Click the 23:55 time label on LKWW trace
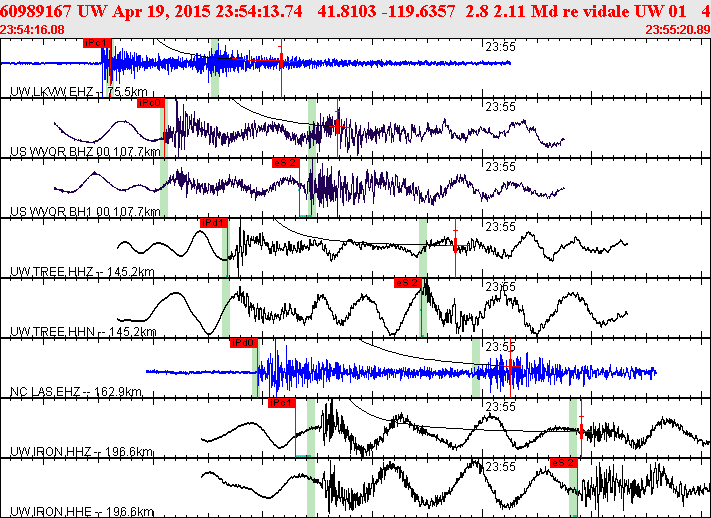The height and width of the screenshot is (518, 711). click(x=501, y=47)
